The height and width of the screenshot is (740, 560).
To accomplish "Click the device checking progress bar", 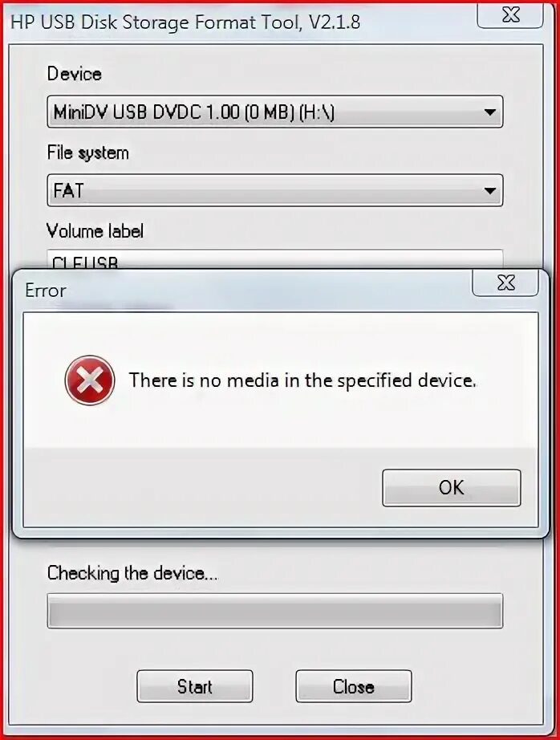I will [275, 611].
